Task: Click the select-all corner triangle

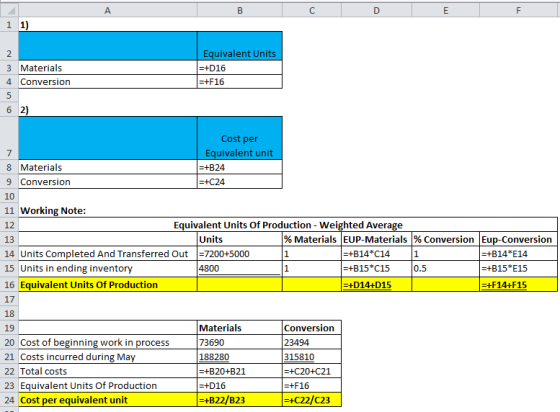Action: [9, 10]
